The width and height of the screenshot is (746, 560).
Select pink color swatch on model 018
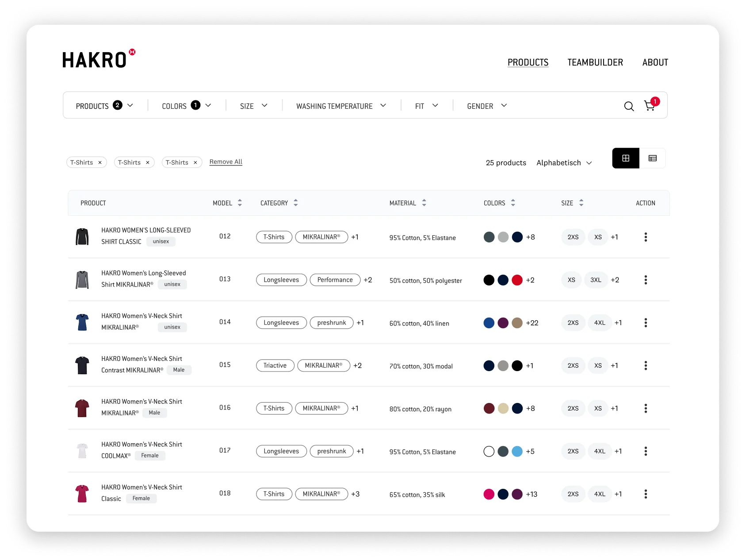489,494
